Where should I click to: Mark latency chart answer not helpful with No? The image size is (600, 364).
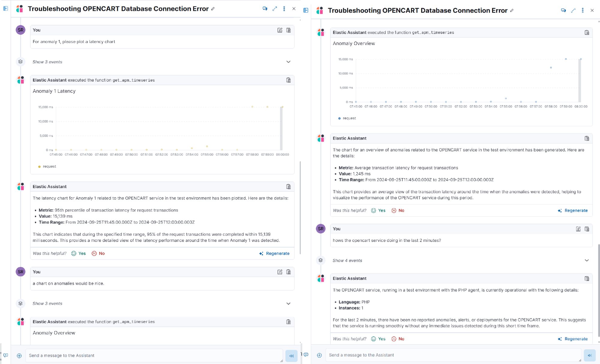pos(98,254)
